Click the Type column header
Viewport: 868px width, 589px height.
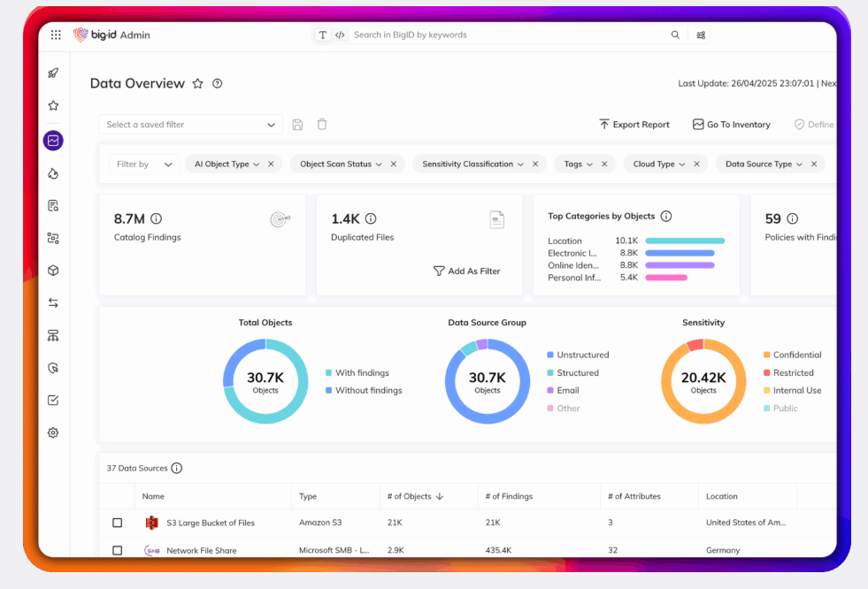[308, 496]
